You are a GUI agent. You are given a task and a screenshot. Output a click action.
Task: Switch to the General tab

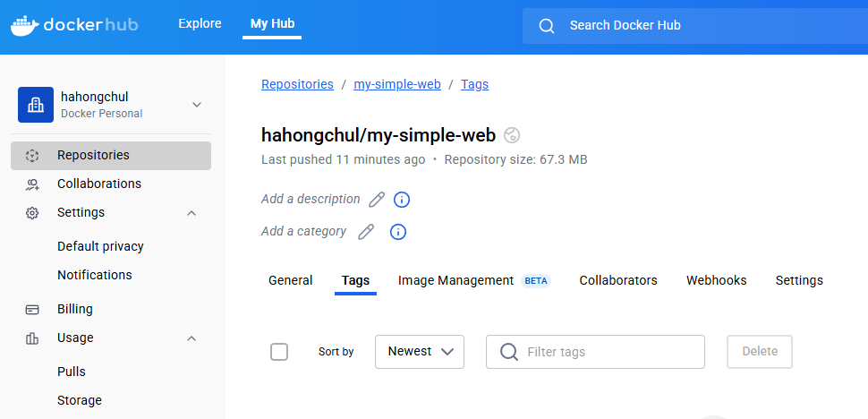click(x=291, y=280)
